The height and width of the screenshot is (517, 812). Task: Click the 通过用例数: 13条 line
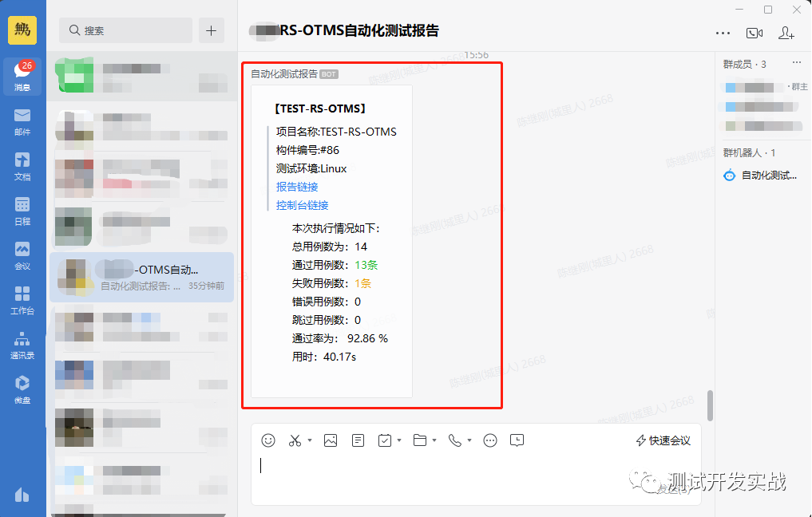pyautogui.click(x=335, y=265)
